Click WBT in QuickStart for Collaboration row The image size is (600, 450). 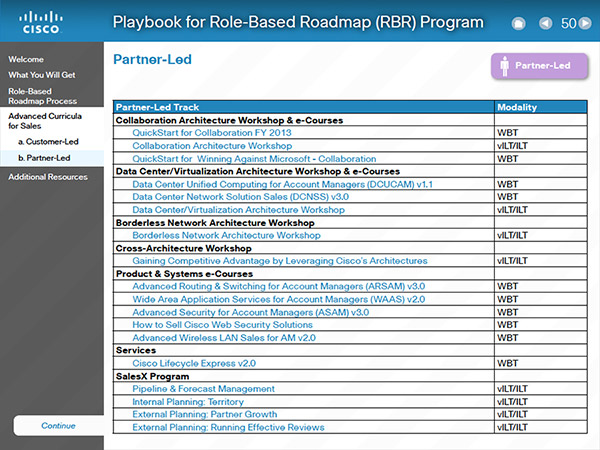tap(507, 133)
